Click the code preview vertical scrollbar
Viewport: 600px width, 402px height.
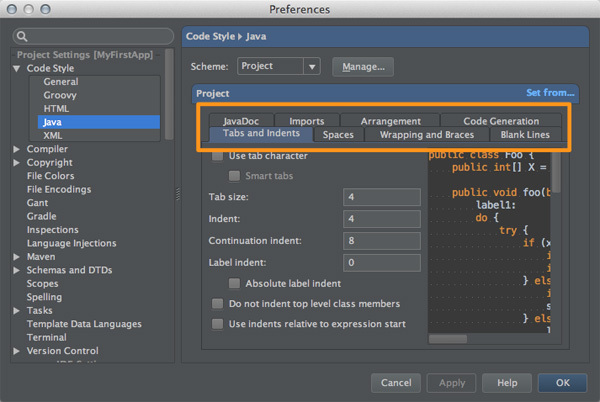(x=556, y=172)
